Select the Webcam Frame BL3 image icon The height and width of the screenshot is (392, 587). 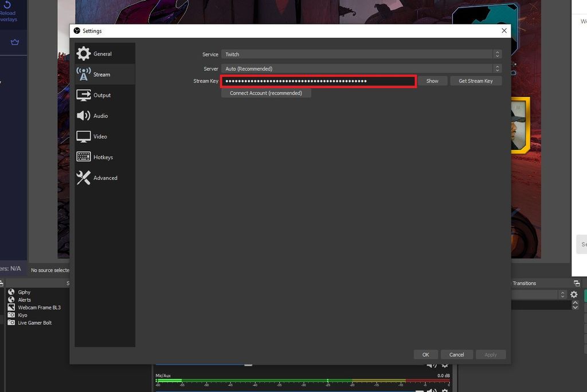(11, 307)
